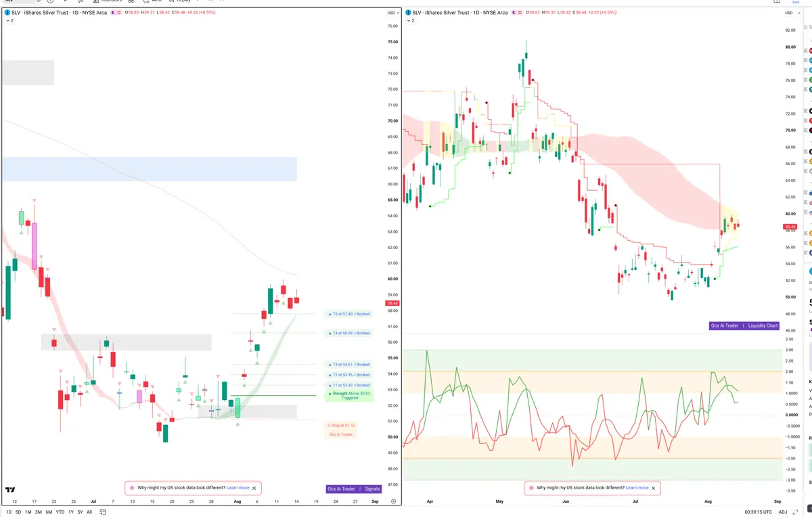
Task: Open the left chart time axis settings gear
Action: pyautogui.click(x=392, y=501)
